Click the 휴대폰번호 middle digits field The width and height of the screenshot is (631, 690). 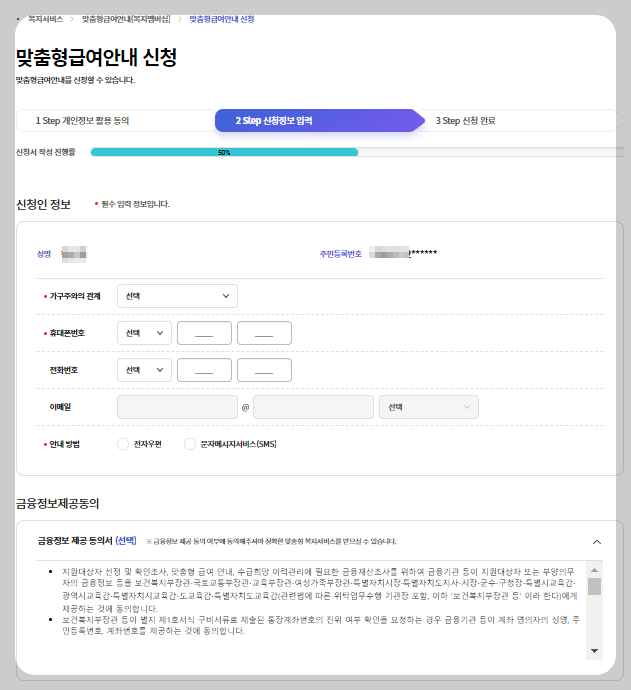tap(204, 333)
